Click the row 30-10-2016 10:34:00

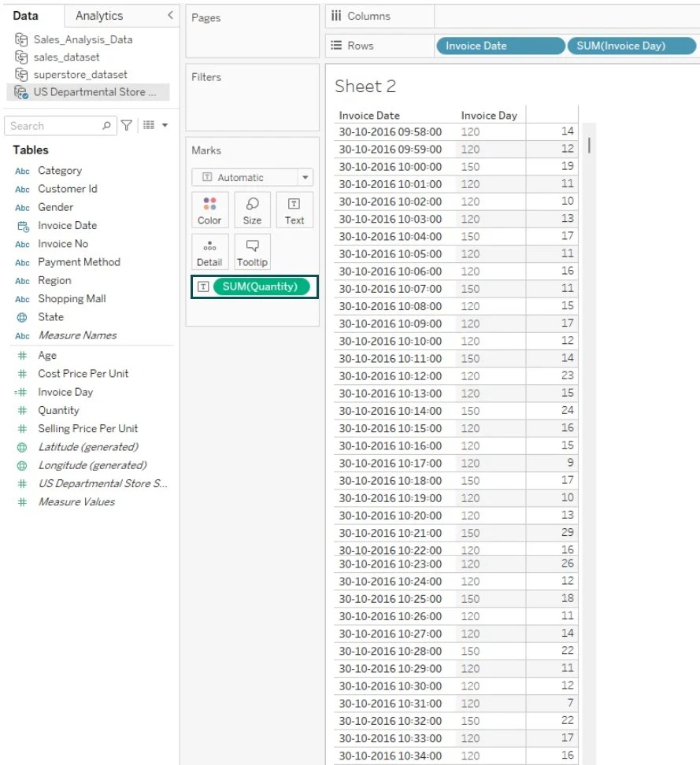point(455,756)
